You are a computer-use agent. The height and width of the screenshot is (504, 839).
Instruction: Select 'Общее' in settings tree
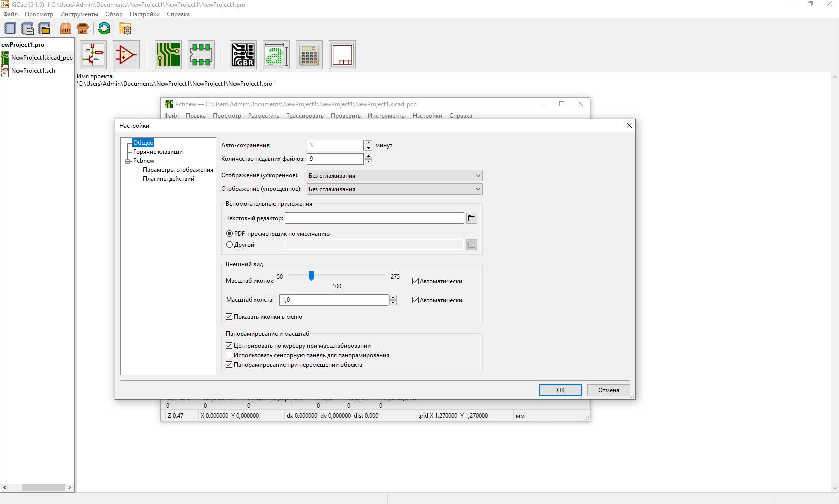(x=143, y=143)
